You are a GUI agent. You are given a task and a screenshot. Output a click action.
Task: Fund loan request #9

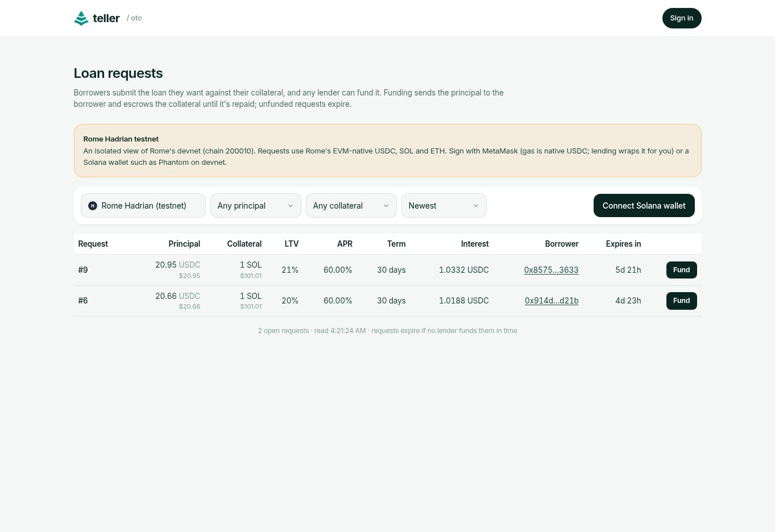(682, 270)
